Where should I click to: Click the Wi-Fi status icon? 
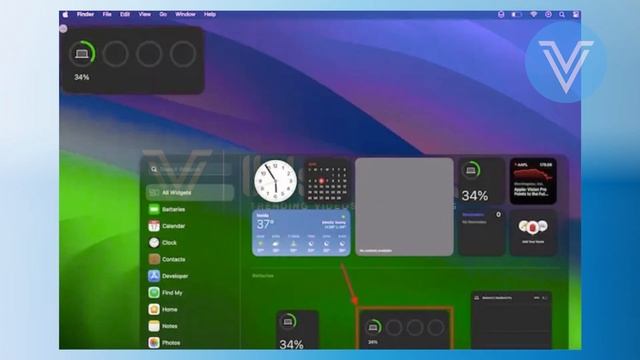(533, 14)
